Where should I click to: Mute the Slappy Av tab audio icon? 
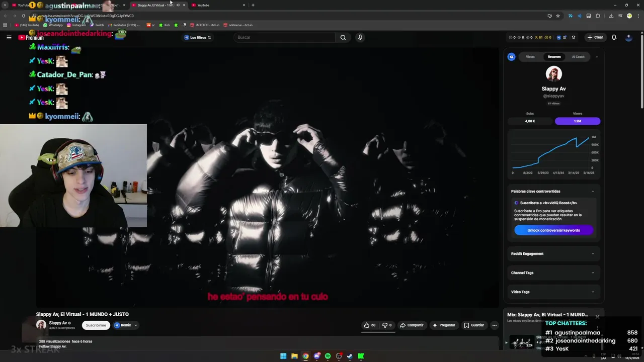(x=178, y=5)
